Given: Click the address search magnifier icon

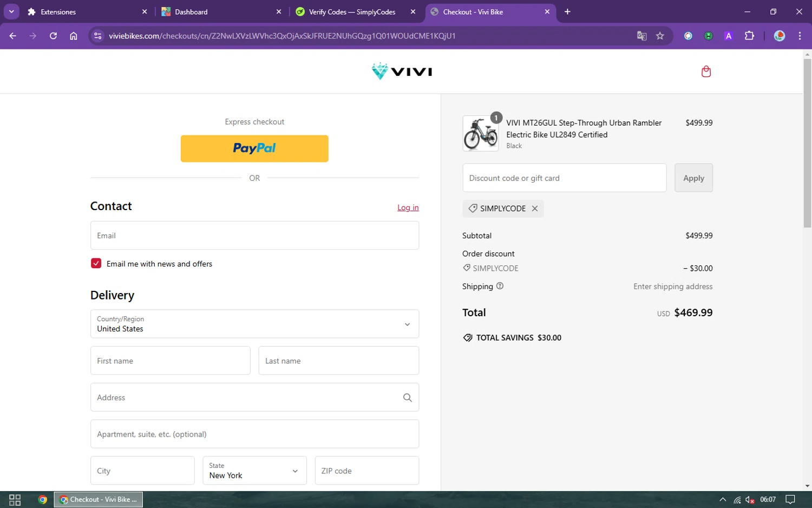Looking at the screenshot, I should [x=408, y=398].
